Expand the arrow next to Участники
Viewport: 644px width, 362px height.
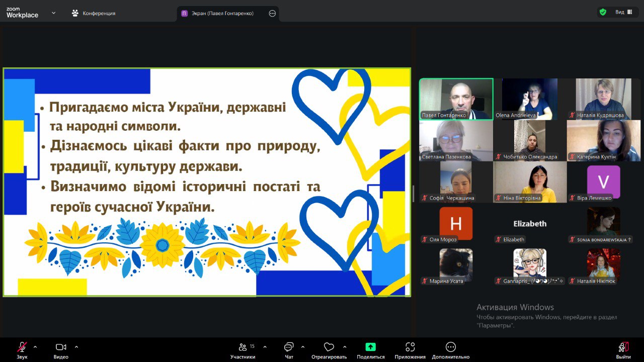click(265, 347)
